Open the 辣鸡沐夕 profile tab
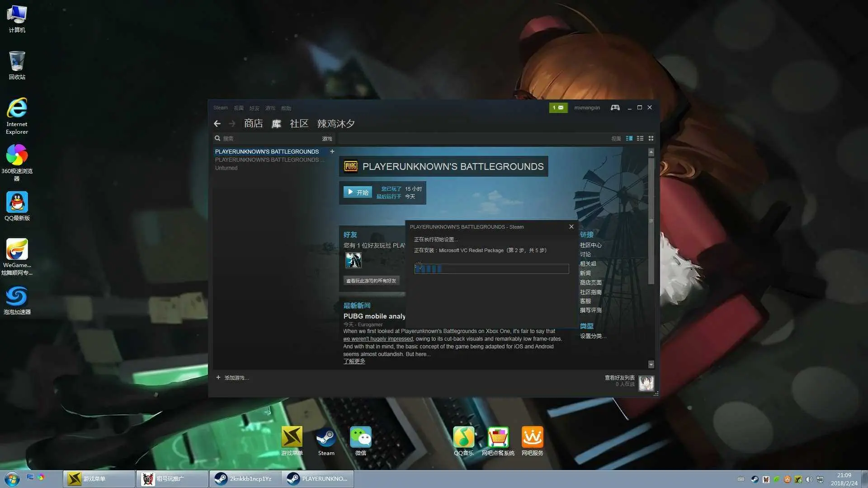 [x=336, y=123]
